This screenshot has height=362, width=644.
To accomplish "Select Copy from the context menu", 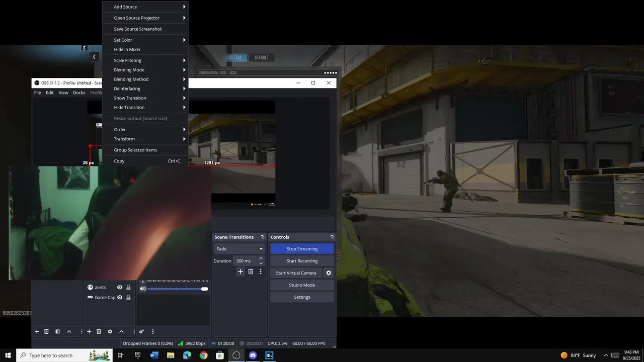I will click(145, 161).
